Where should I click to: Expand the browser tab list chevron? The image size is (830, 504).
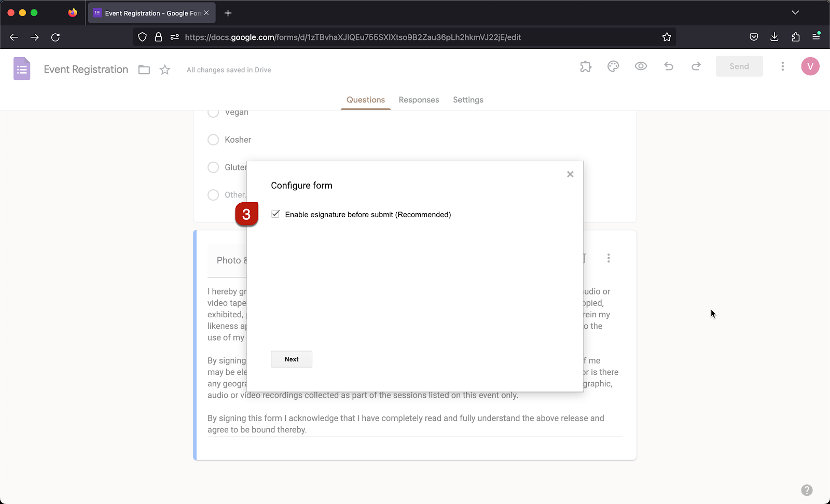tap(795, 12)
